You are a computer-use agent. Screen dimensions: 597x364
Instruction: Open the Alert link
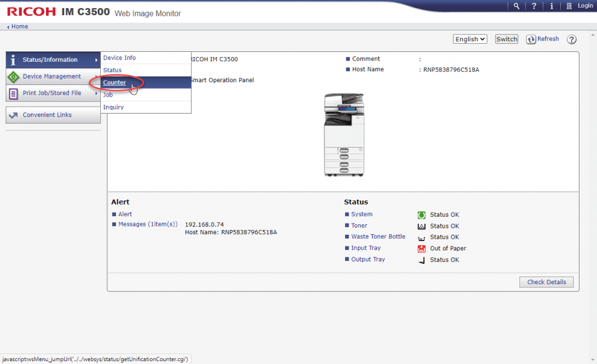pyautogui.click(x=125, y=214)
